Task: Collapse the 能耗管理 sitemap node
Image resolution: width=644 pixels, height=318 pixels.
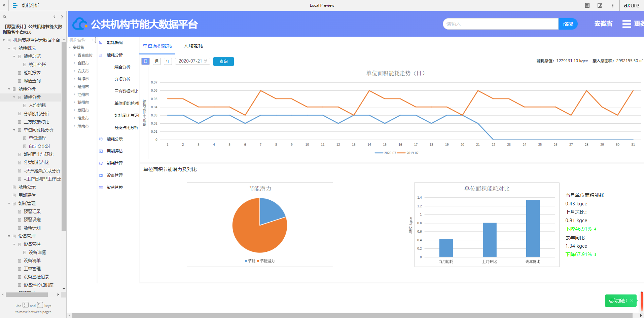Action: pyautogui.click(x=9, y=203)
